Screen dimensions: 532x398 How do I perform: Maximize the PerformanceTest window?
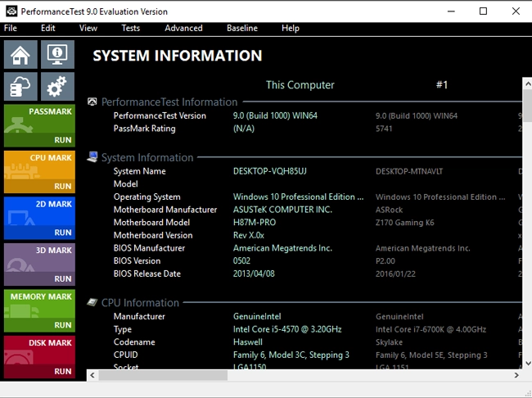click(483, 11)
